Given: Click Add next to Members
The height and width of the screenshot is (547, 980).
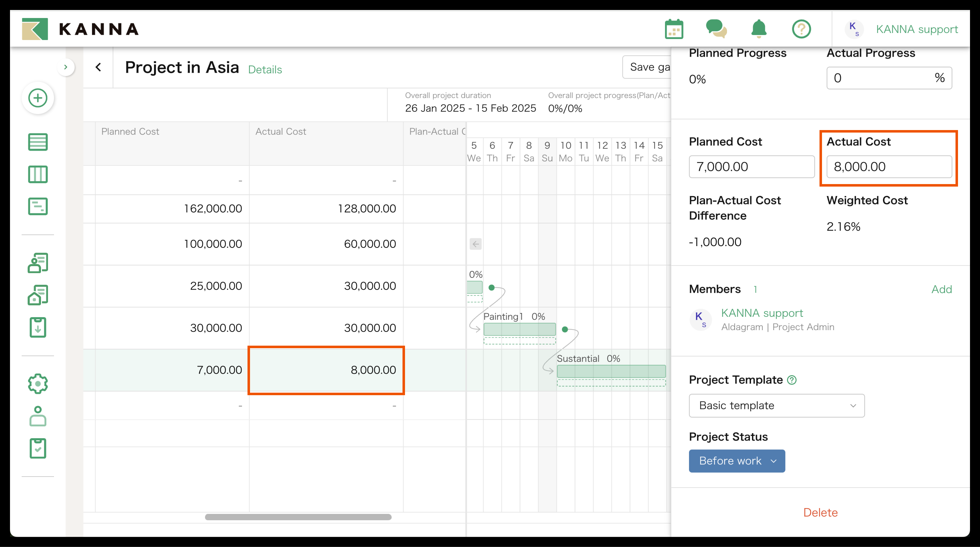Looking at the screenshot, I should tap(941, 289).
